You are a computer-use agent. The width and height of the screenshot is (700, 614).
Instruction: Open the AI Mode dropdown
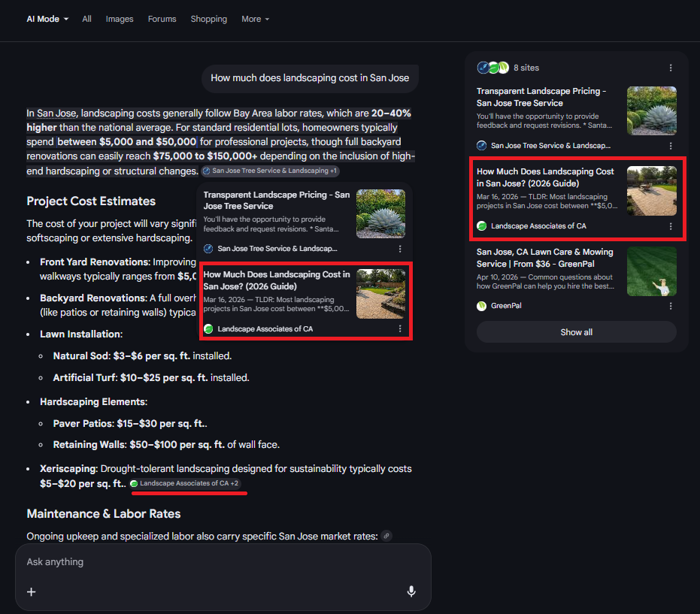pos(47,20)
